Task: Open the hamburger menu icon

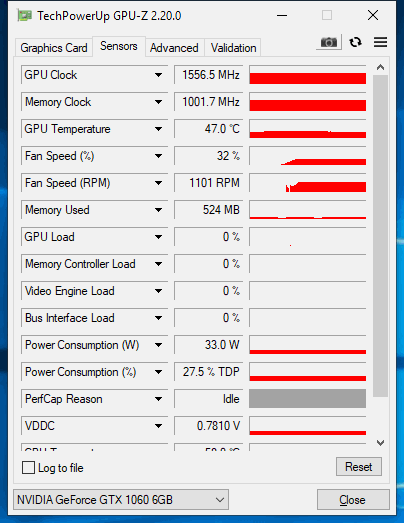Action: [380, 42]
